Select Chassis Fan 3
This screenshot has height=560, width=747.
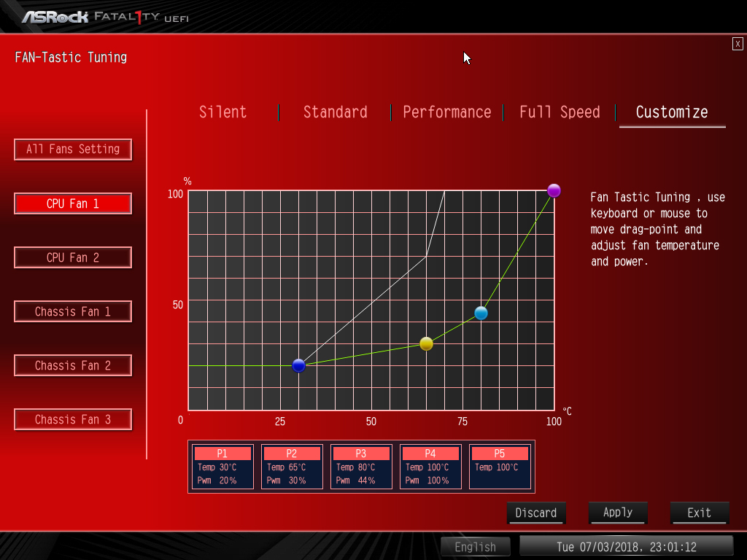coord(73,419)
